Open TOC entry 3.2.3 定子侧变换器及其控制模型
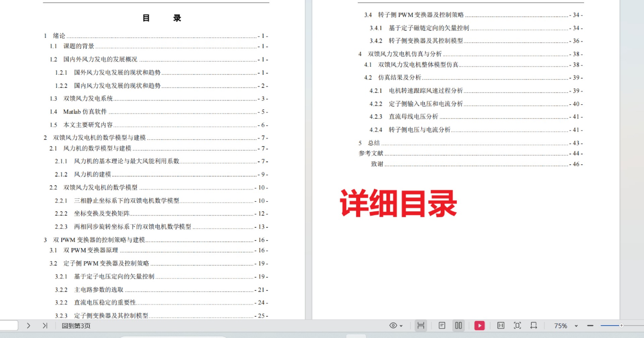The height and width of the screenshot is (338, 644). [x=162, y=316]
